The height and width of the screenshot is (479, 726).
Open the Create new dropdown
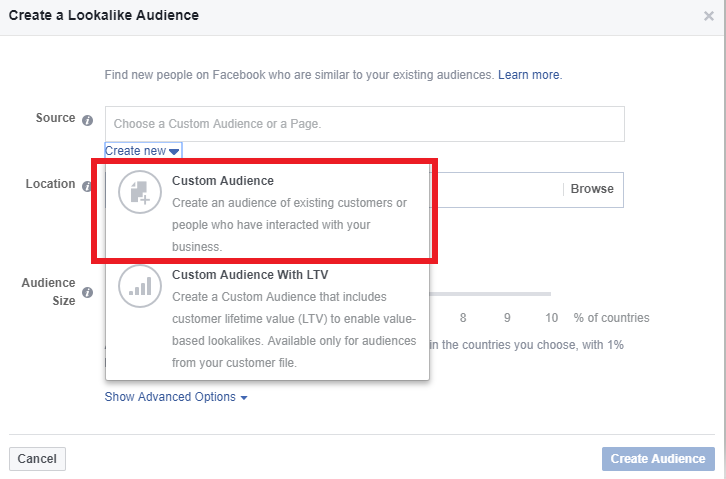pyautogui.click(x=143, y=151)
